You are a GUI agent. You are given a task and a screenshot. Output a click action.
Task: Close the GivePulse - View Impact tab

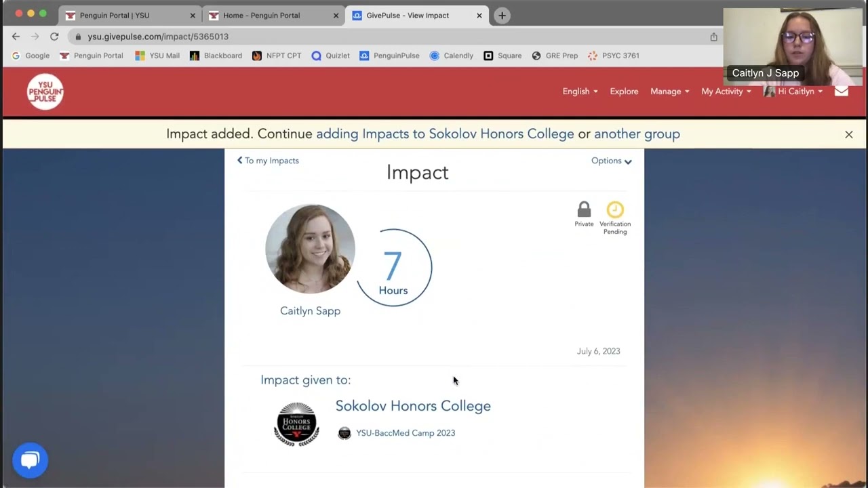coord(479,16)
